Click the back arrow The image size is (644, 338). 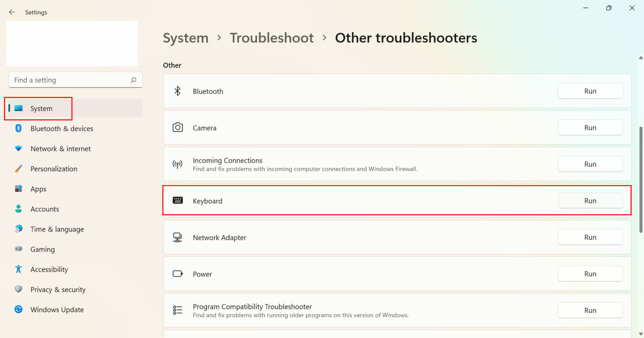point(12,12)
